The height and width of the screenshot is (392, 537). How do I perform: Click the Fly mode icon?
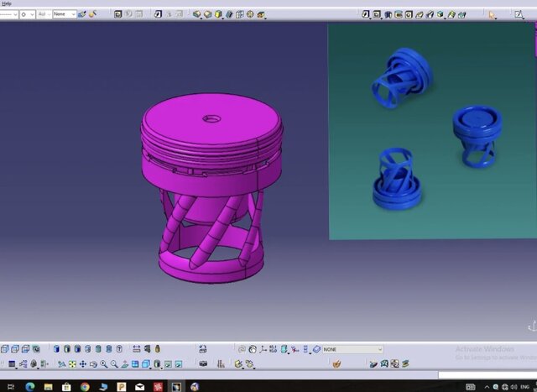click(61, 364)
